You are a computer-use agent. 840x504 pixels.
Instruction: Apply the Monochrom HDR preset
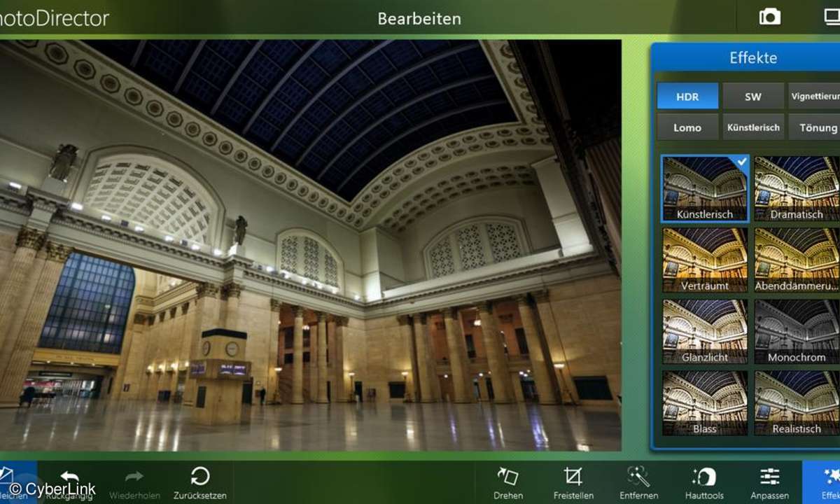(797, 331)
